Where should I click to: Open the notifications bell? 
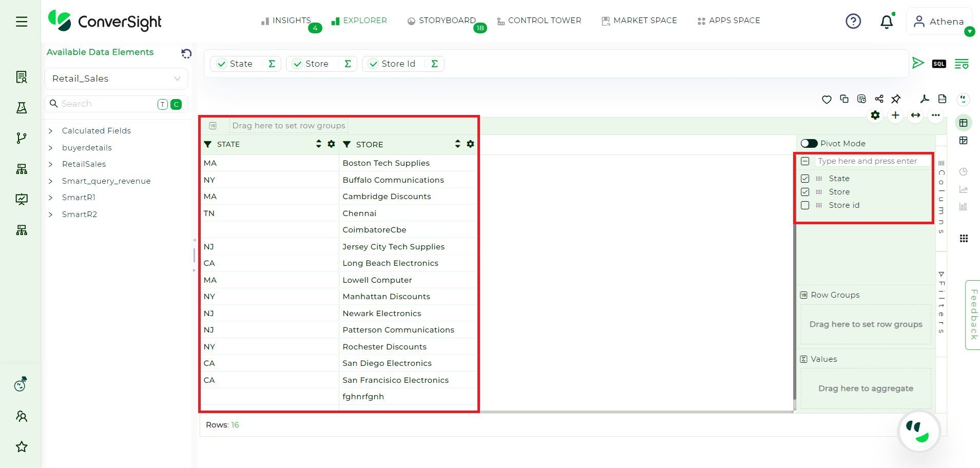coord(887,22)
